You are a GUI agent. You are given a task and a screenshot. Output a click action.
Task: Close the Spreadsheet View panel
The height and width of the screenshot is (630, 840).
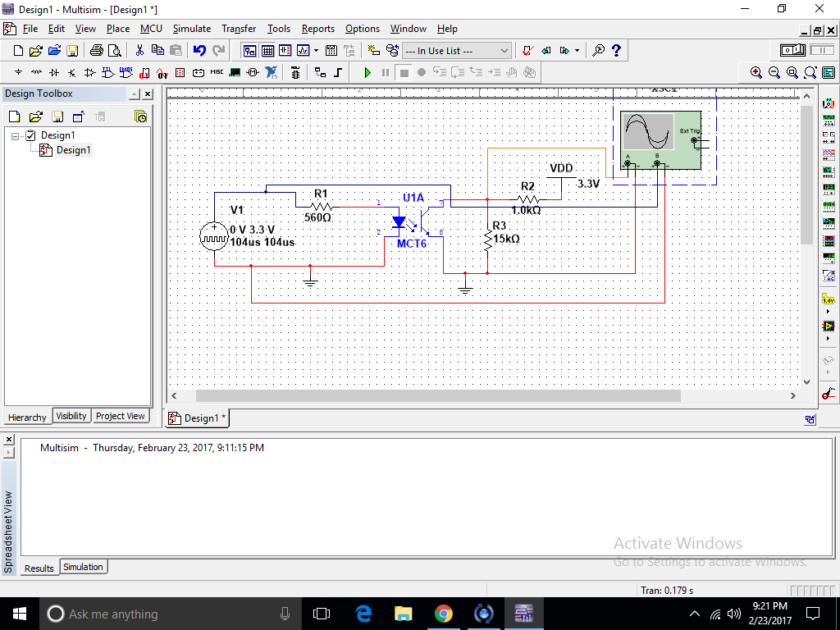click(x=8, y=440)
